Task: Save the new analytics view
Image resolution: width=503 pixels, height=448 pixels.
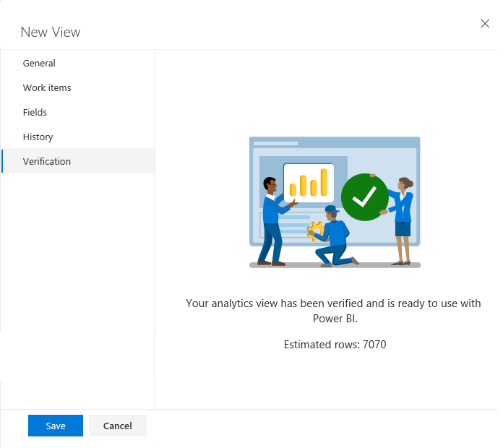Action: click(56, 426)
